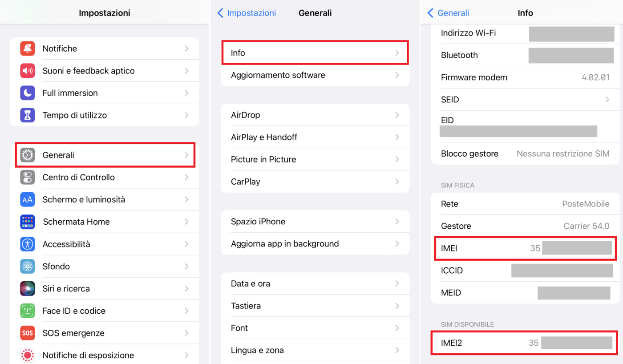
Task: Open the Info menu entry
Action: 315,53
